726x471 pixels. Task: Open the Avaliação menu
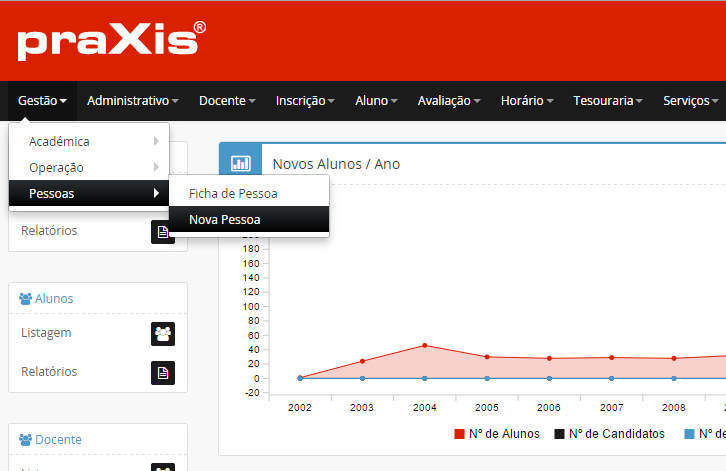coord(449,101)
